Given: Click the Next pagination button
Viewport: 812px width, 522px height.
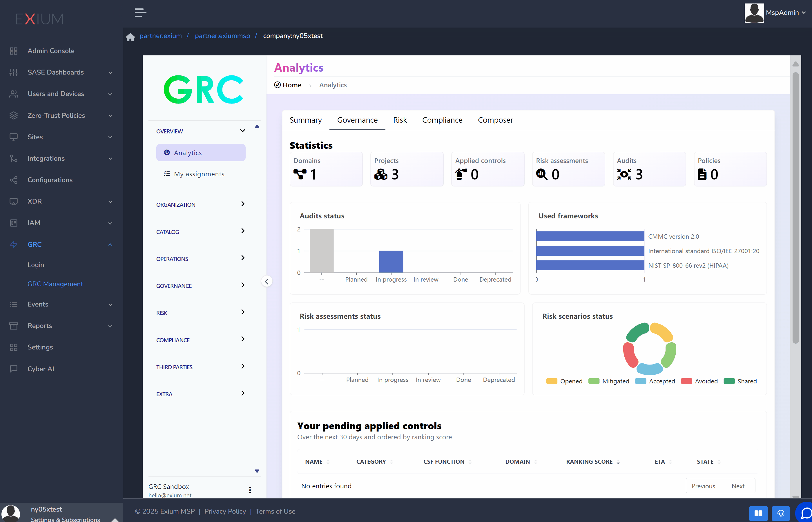Looking at the screenshot, I should (x=737, y=486).
